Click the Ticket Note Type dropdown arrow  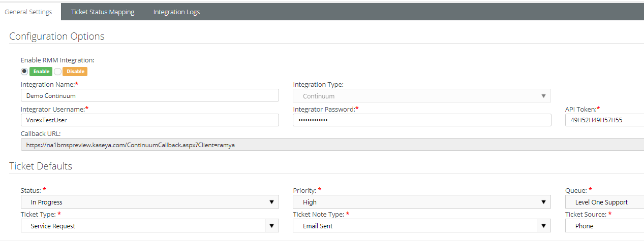click(543, 226)
